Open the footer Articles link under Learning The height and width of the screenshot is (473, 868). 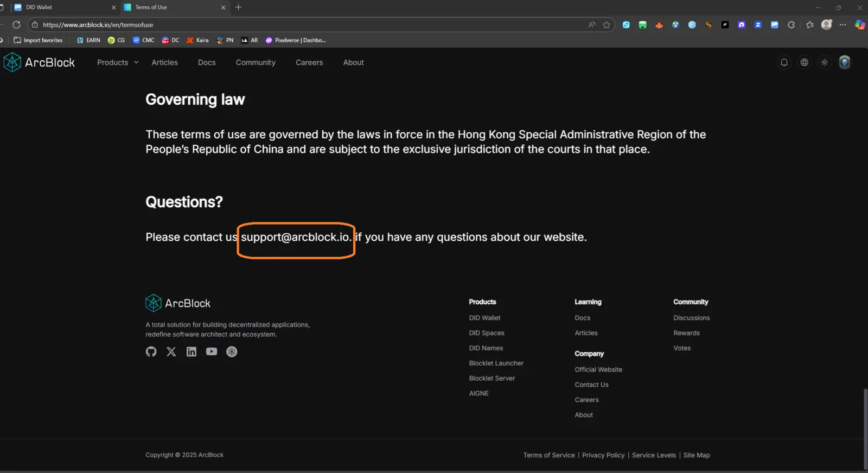click(x=586, y=333)
